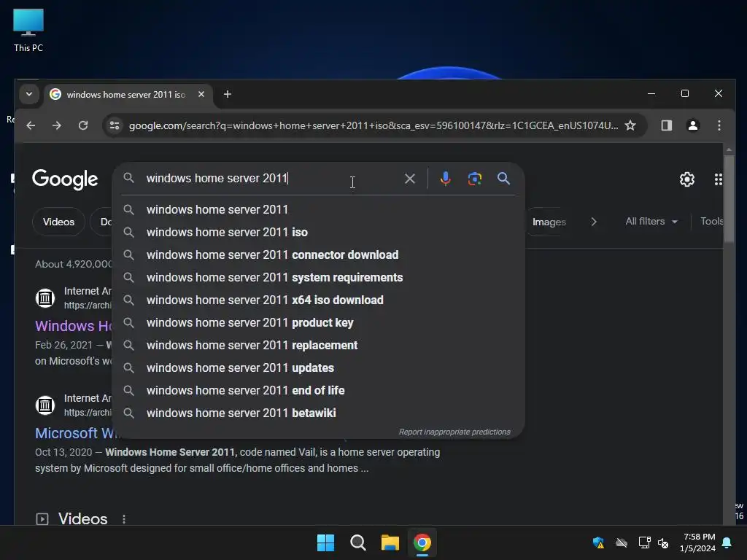This screenshot has width=747, height=560.
Task: View site information icon in address bar
Action: [115, 125]
